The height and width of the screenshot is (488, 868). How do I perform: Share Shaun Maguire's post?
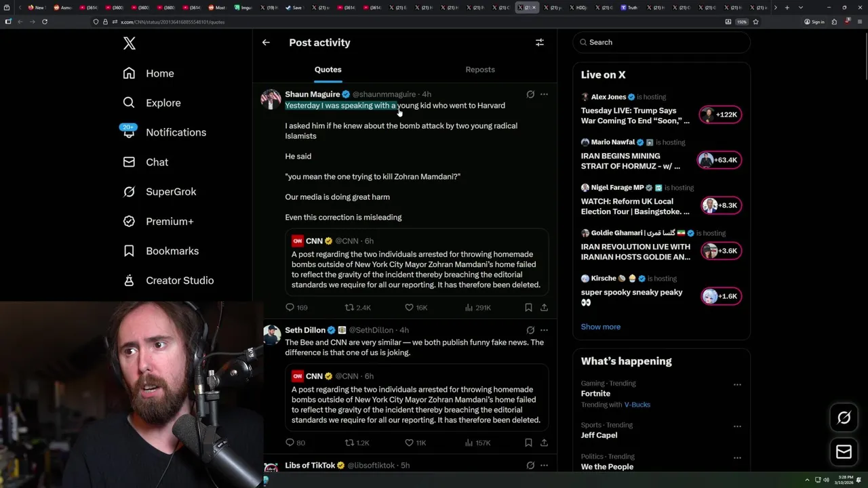544,308
